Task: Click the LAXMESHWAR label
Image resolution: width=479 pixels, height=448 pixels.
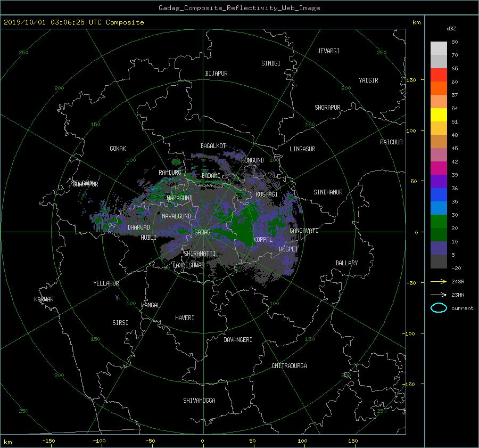Action: pos(188,265)
